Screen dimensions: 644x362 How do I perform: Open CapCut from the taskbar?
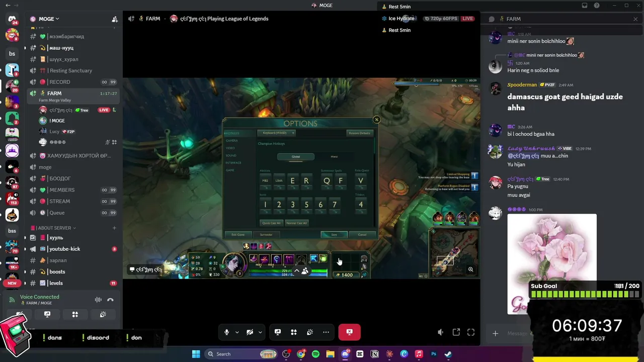pyautogui.click(x=360, y=354)
